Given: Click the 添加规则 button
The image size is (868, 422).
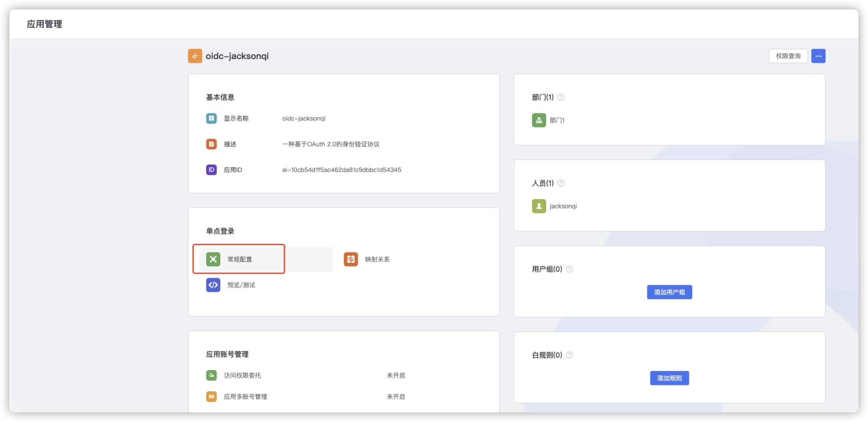Looking at the screenshot, I should click(669, 378).
